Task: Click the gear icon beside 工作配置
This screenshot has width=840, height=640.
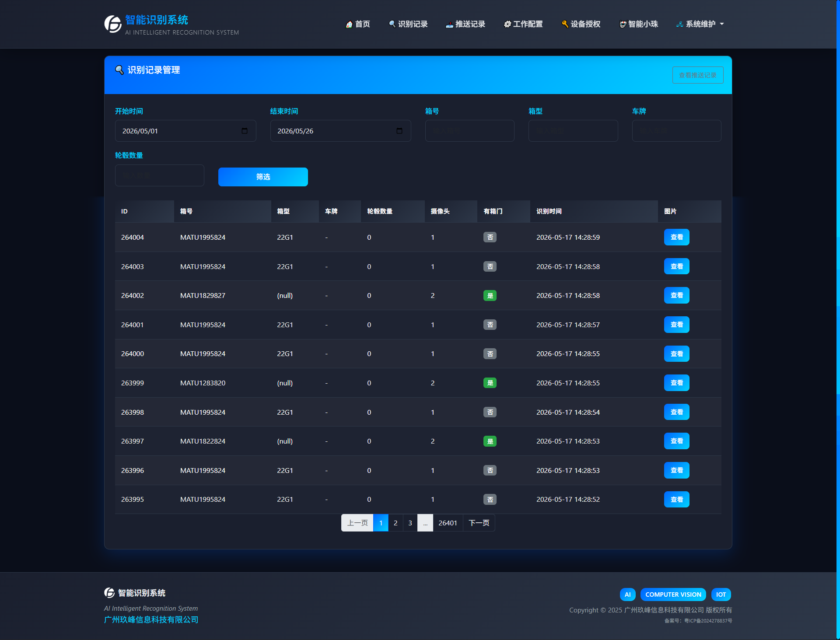Action: [x=507, y=24]
